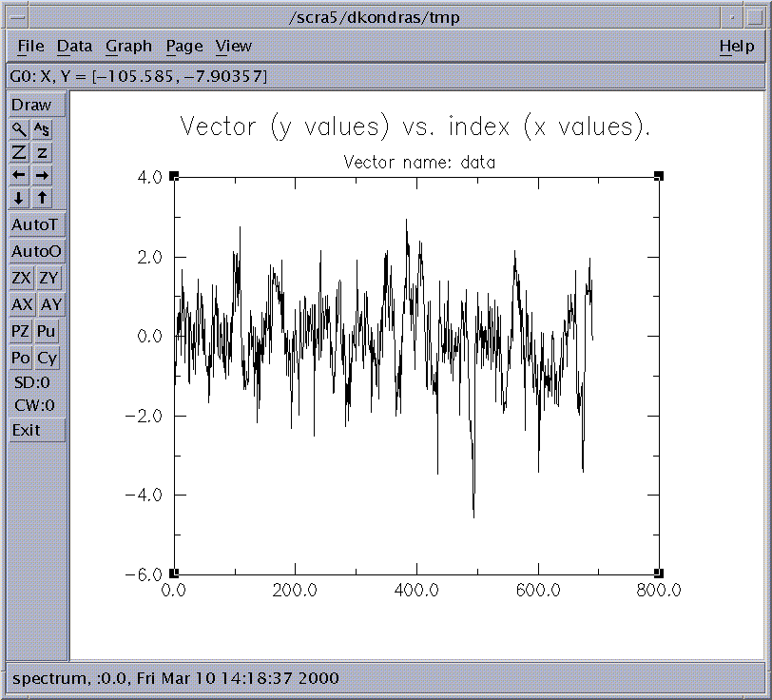Select the top-left graph corner handle
The image size is (772, 700).
(x=174, y=176)
